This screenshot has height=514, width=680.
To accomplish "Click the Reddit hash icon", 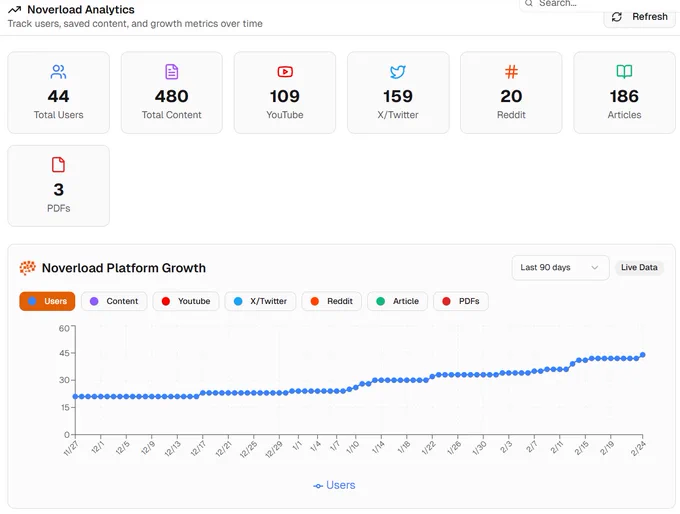I will coord(511,72).
